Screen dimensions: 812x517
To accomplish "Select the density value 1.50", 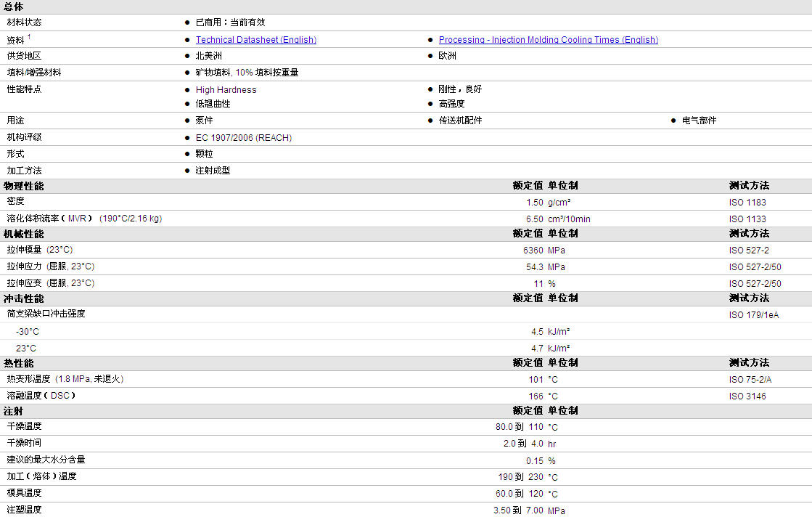I will (534, 203).
